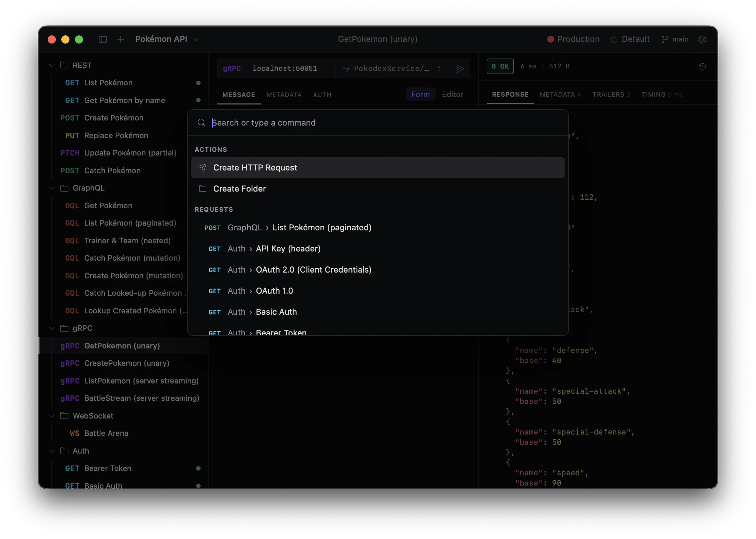Open response METADATA 4 tab
Image resolution: width=756 pixels, height=539 pixels.
point(560,95)
